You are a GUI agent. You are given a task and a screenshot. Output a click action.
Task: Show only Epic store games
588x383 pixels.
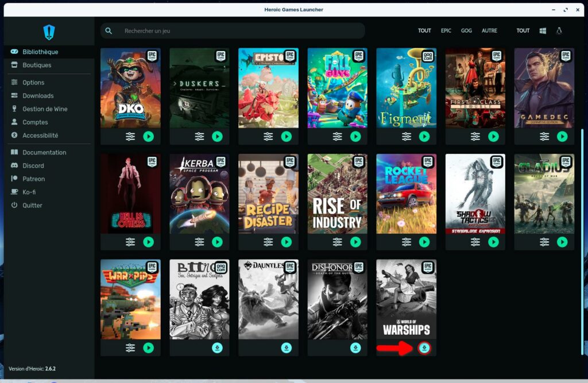point(446,30)
